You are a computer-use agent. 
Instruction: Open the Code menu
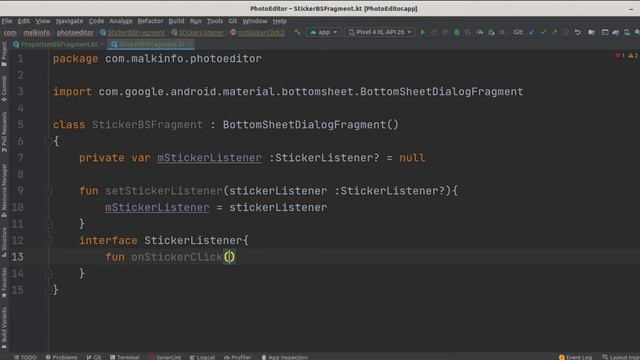coord(96,21)
